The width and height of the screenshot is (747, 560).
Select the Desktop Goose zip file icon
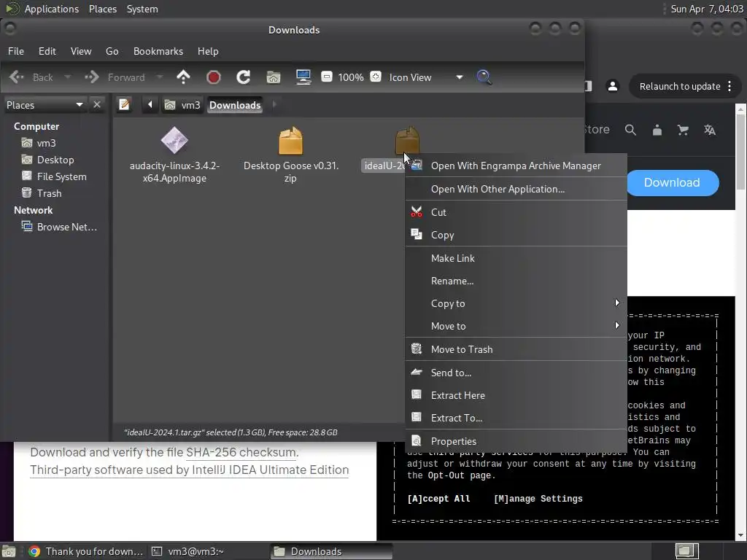coord(290,141)
